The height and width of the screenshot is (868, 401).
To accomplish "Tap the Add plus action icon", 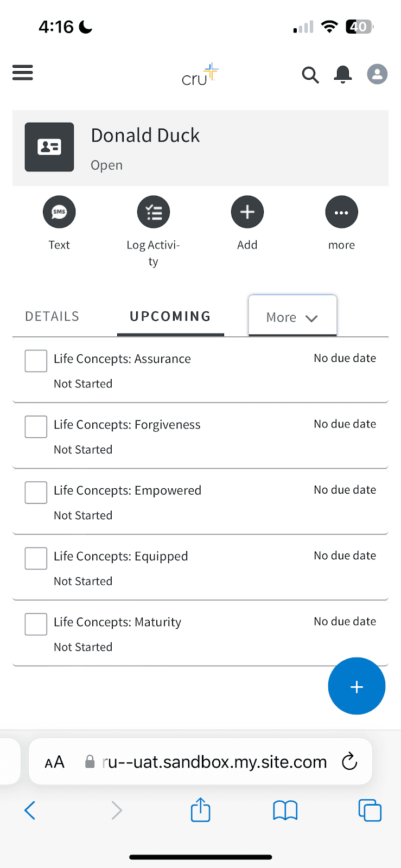I will click(x=247, y=212).
